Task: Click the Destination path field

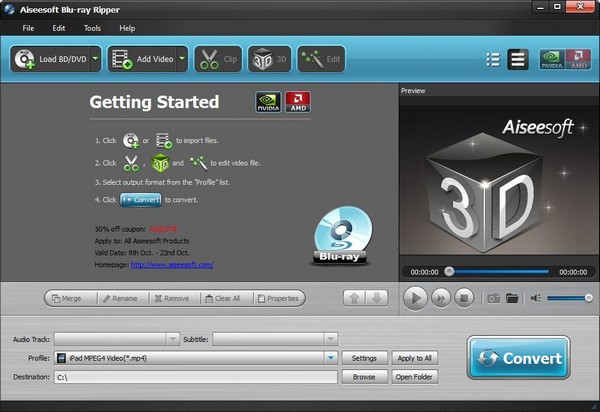Action: (195, 377)
